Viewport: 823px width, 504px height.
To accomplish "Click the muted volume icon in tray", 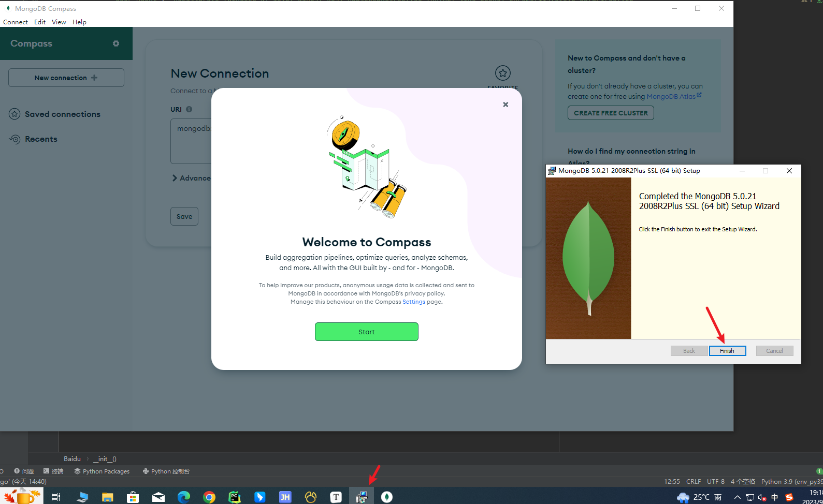I will pos(762,497).
